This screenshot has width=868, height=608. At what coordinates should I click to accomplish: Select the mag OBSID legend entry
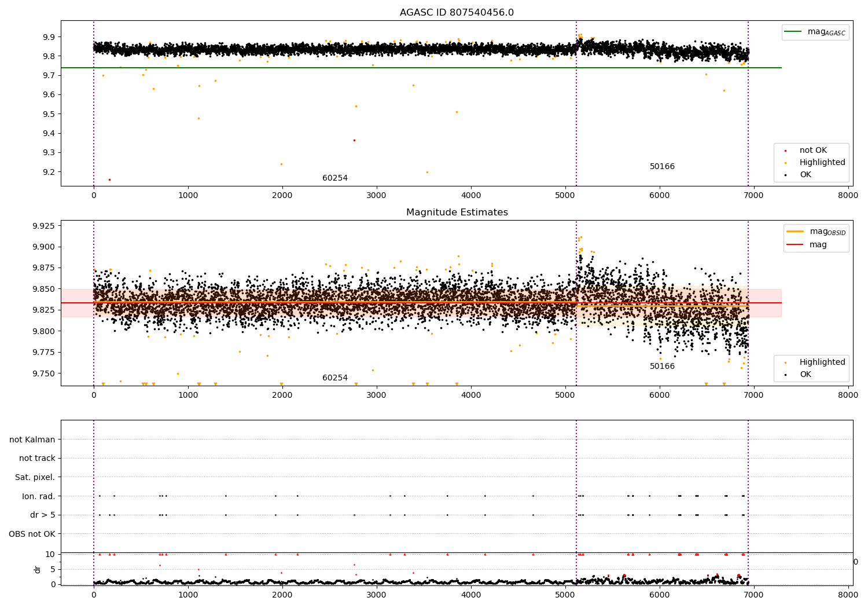click(816, 232)
